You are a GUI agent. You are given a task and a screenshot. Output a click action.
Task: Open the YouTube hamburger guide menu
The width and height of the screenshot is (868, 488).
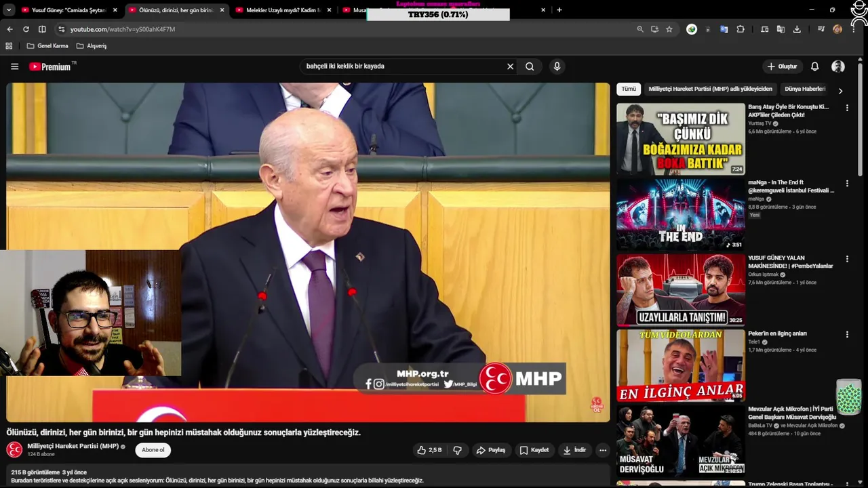click(14, 66)
